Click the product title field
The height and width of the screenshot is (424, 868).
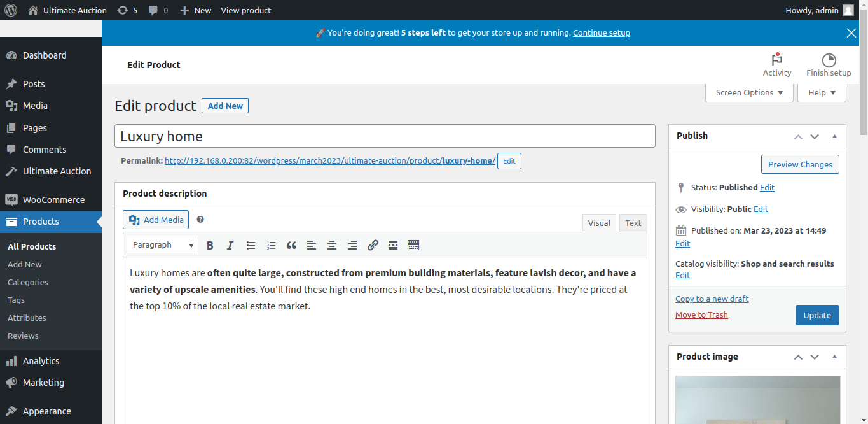385,136
